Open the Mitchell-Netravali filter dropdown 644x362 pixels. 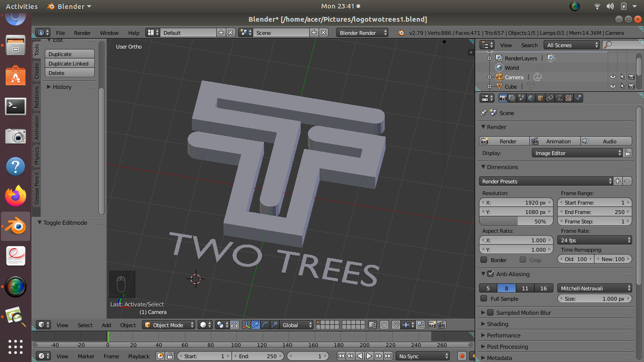594,288
